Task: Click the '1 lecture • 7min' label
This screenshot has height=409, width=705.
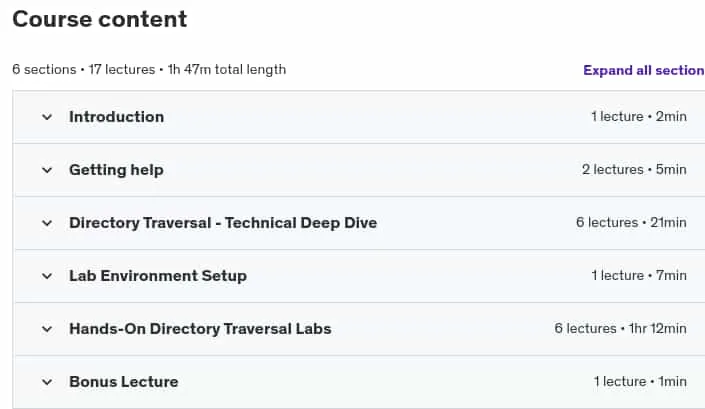Action: [639, 276]
